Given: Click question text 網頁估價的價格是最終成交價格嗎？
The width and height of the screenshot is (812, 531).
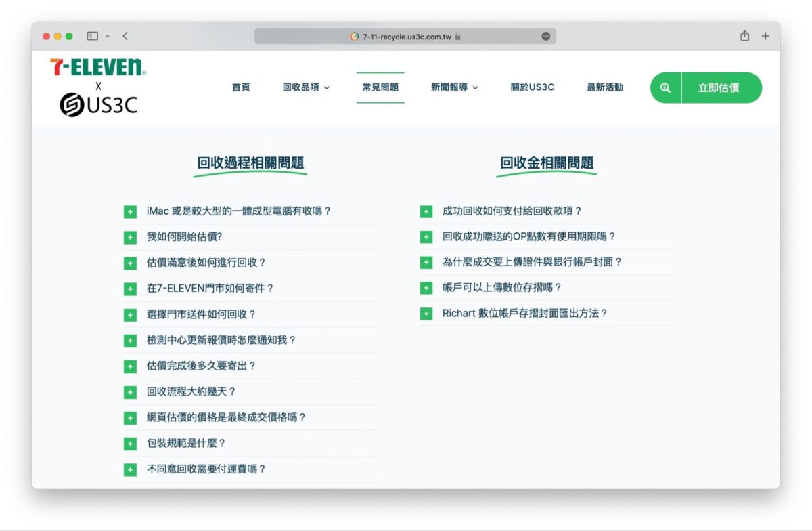Looking at the screenshot, I should pos(226,417).
